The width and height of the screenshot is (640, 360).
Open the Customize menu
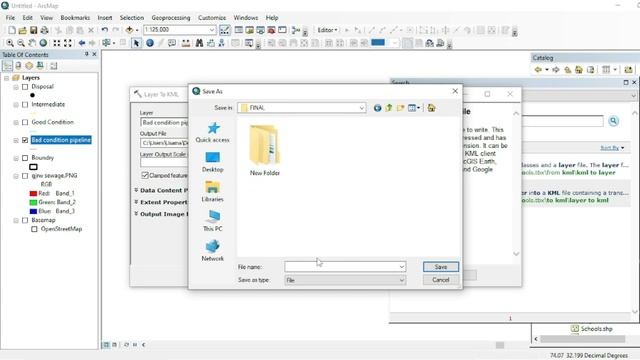coord(212,18)
